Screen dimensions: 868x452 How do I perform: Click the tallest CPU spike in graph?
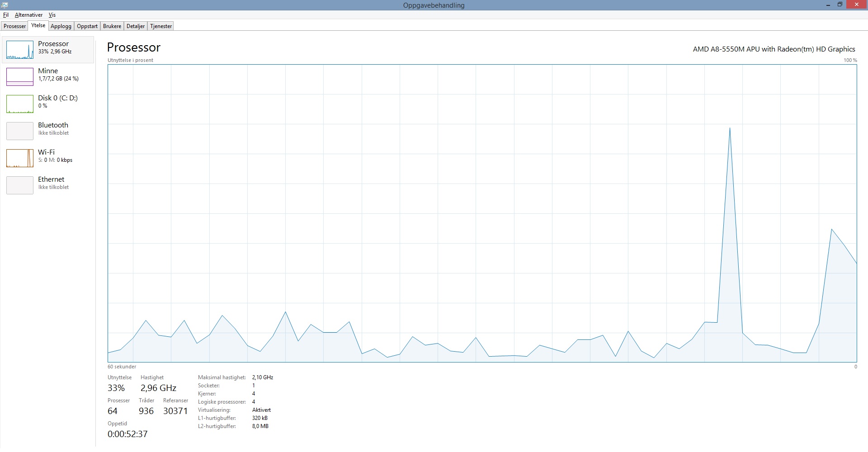(x=730, y=129)
